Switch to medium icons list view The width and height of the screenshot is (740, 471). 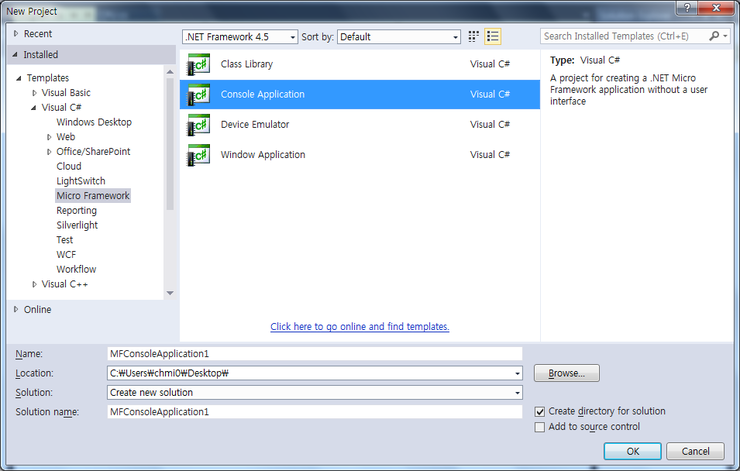tap(493, 36)
